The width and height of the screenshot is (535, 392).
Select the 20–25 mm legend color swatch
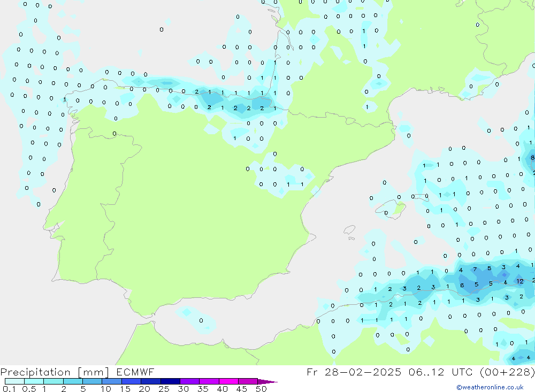pos(151,381)
